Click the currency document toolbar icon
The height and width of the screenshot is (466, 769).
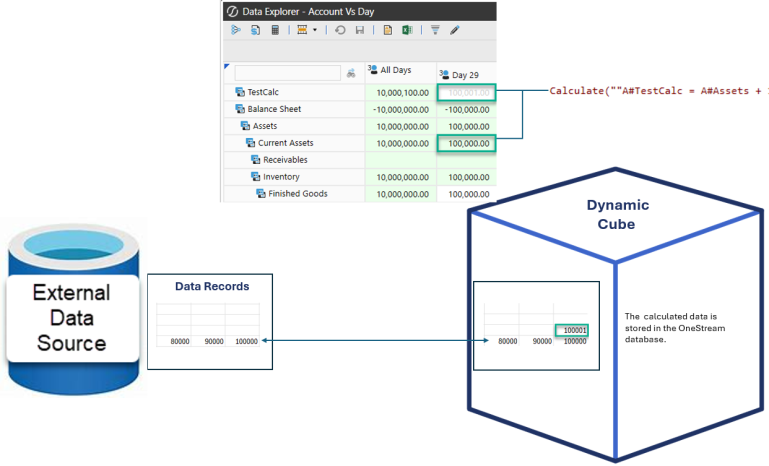pyautogui.click(x=256, y=31)
